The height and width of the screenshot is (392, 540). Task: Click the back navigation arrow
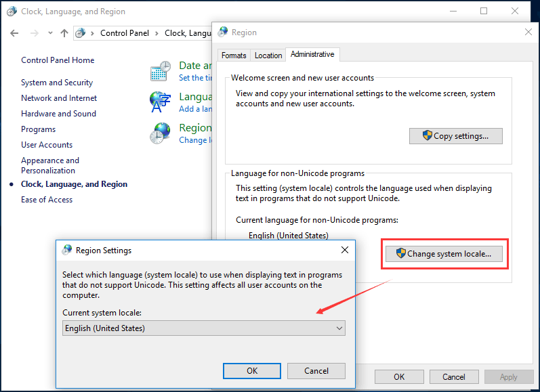(14, 33)
